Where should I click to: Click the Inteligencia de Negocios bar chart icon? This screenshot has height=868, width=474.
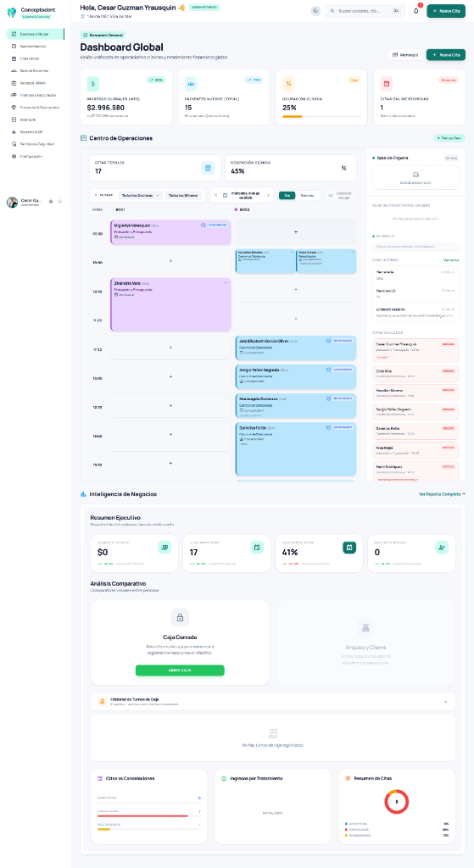coord(83,494)
